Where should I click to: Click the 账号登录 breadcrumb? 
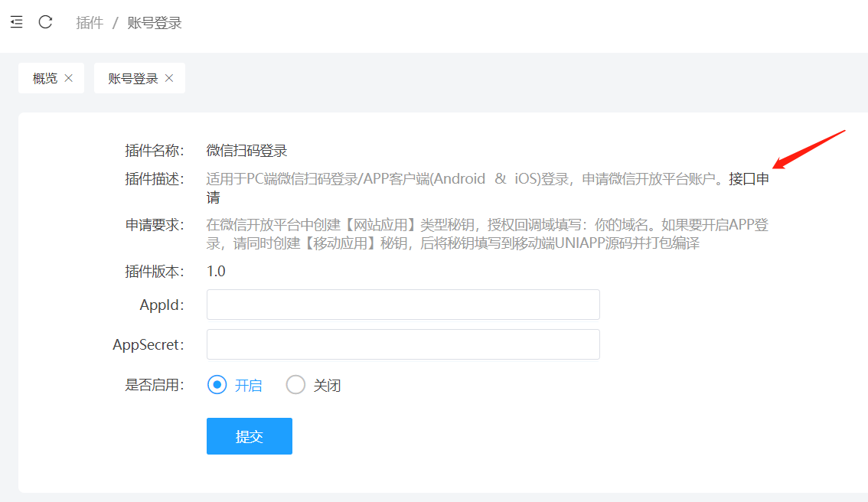pyautogui.click(x=155, y=23)
